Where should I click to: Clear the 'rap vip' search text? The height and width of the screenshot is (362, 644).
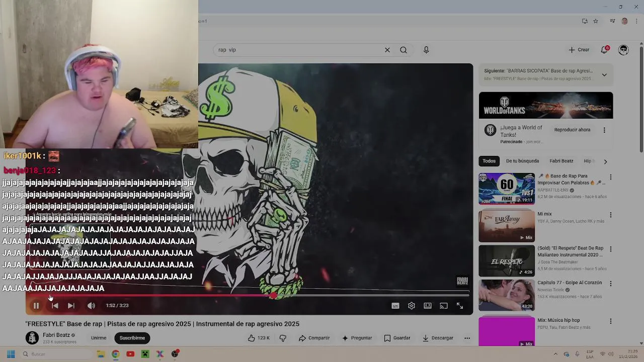[387, 50]
